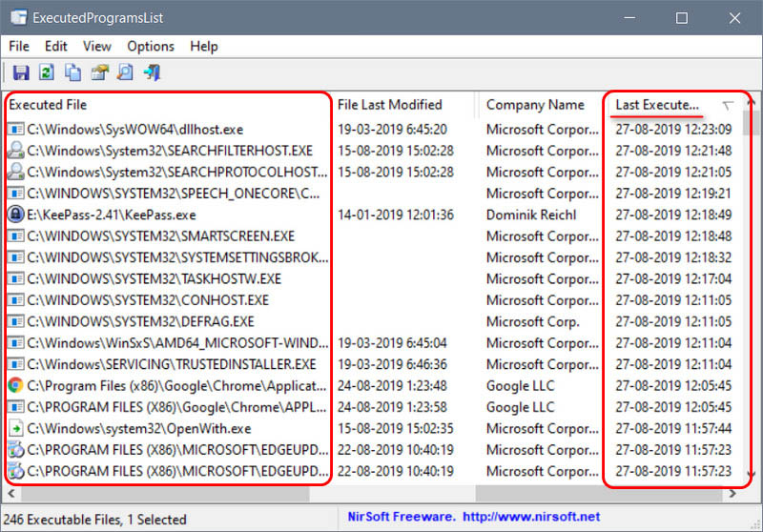Image resolution: width=763 pixels, height=532 pixels.
Task: Open the Help menu
Action: click(x=204, y=46)
